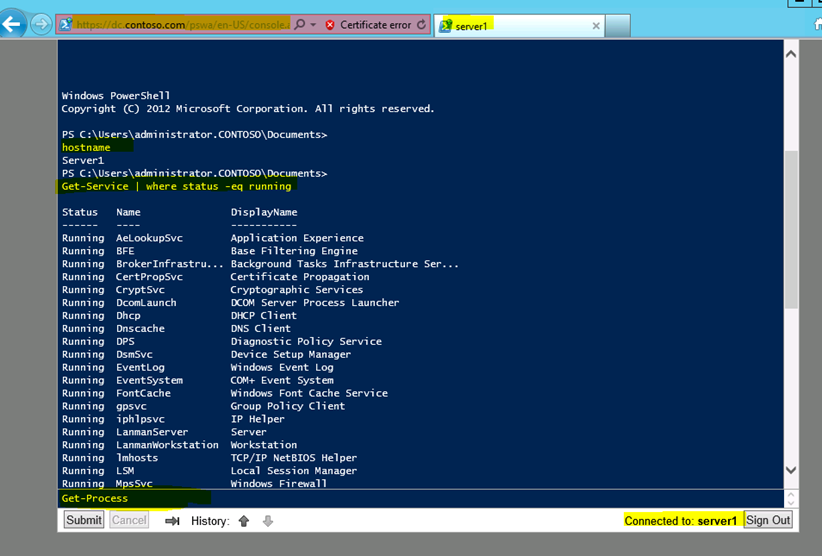
Task: Open the address bar dropdown arrow
Action: [313, 25]
